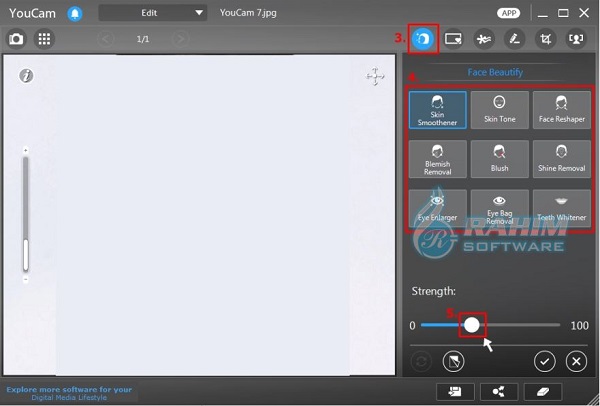This screenshot has width=600, height=406.
Task: Click the notification bell icon
Action: 75,14
